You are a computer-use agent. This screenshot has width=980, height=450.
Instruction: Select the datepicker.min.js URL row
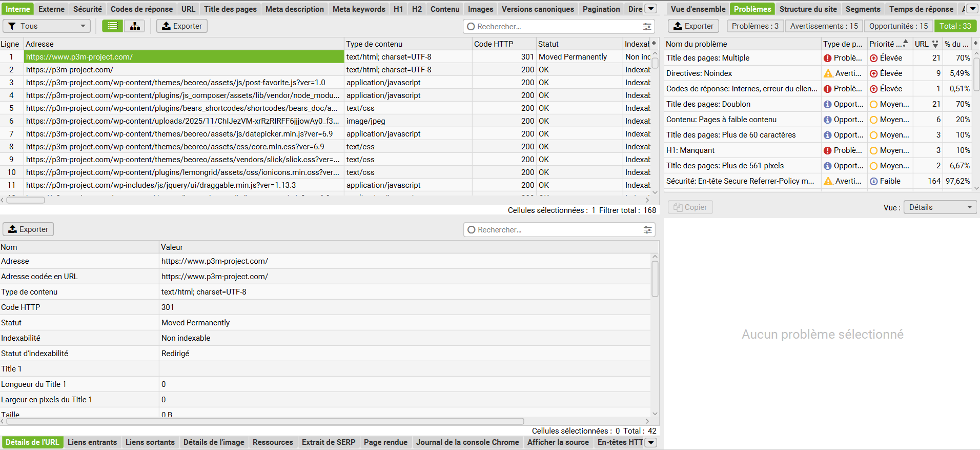point(185,134)
